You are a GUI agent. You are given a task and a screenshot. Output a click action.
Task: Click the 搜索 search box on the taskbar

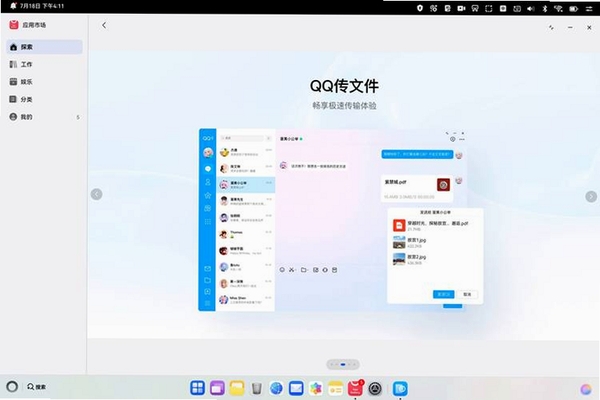[37, 387]
